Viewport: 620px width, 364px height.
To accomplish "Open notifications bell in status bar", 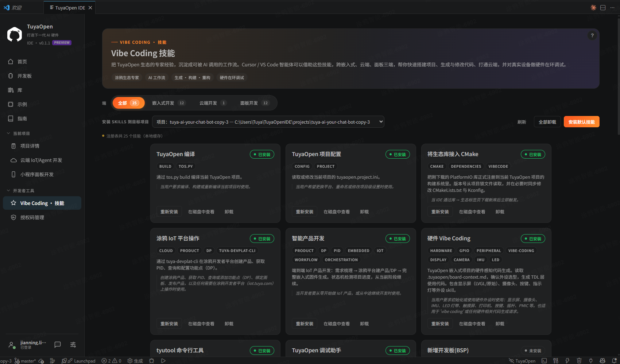I will click(614, 361).
